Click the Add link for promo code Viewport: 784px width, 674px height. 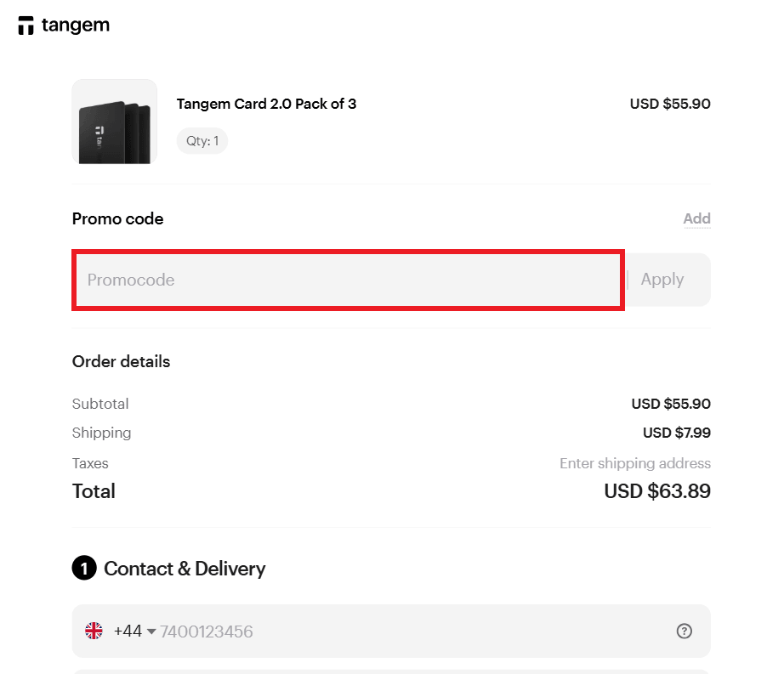click(696, 218)
